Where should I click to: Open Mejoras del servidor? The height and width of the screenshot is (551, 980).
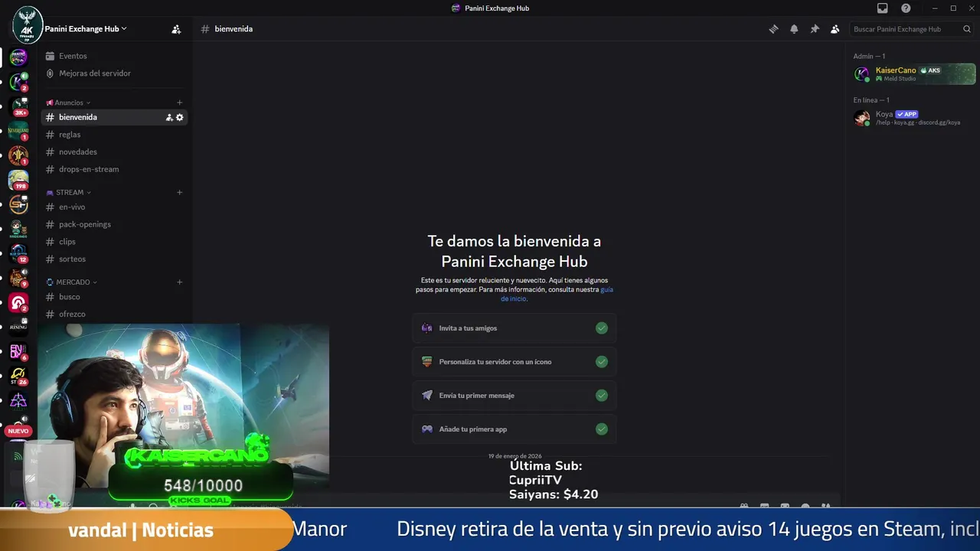(x=116, y=73)
